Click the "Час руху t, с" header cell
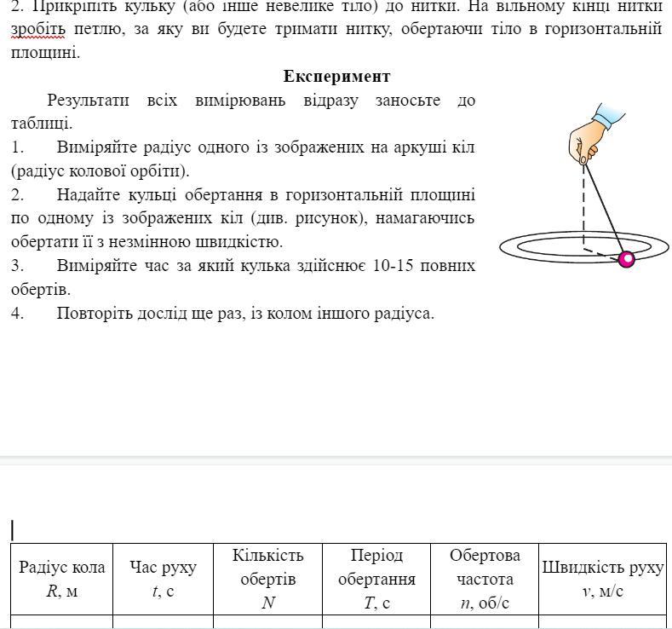The image size is (672, 629). click(x=163, y=579)
